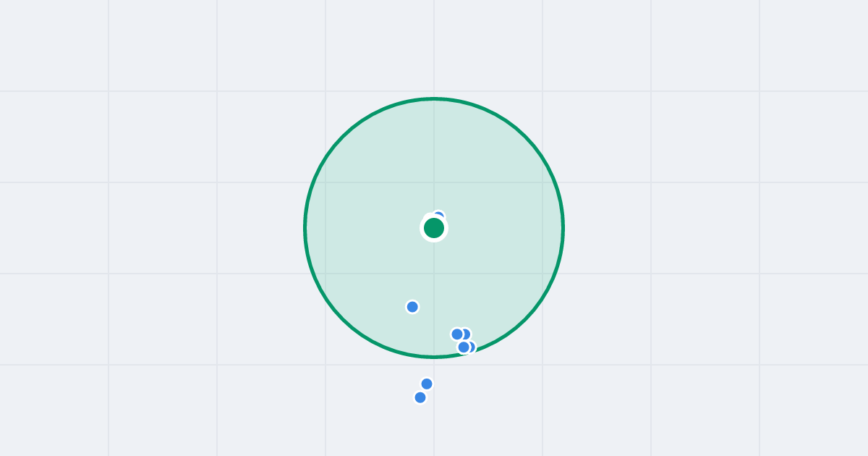
Task: Select the front blue dot touching circle's edge
Action: pyautogui.click(x=464, y=347)
